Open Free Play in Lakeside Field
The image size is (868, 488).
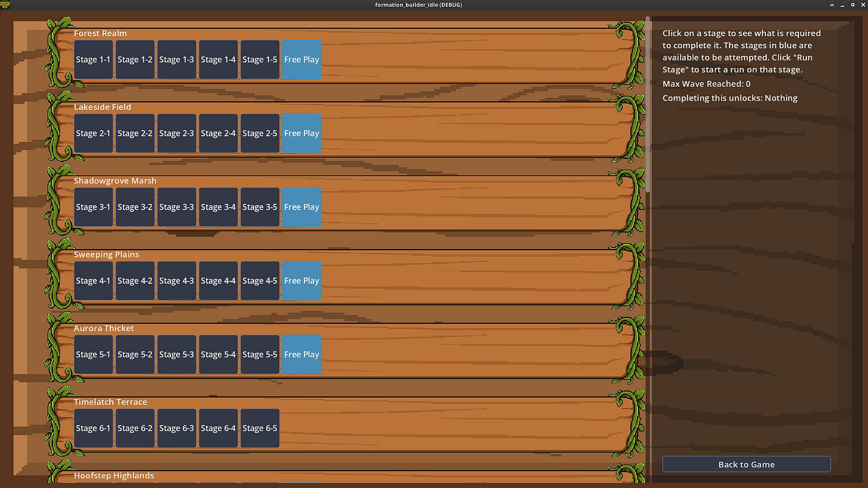(x=302, y=133)
